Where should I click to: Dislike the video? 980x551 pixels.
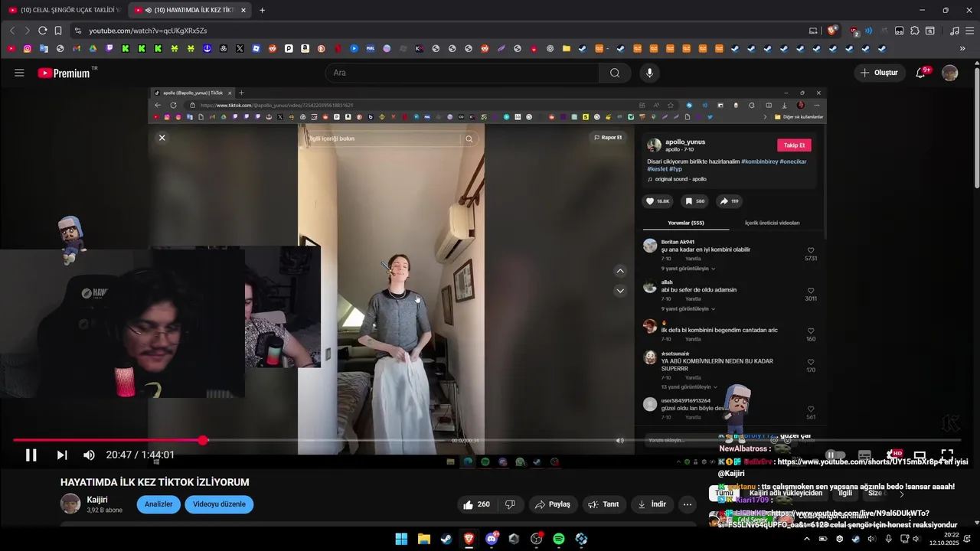coord(510,504)
